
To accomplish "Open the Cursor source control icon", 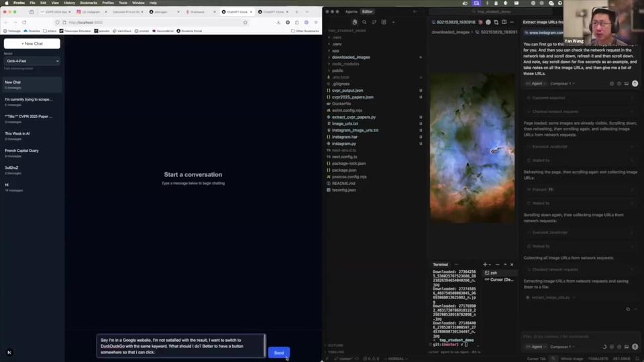I will click(x=374, y=22).
